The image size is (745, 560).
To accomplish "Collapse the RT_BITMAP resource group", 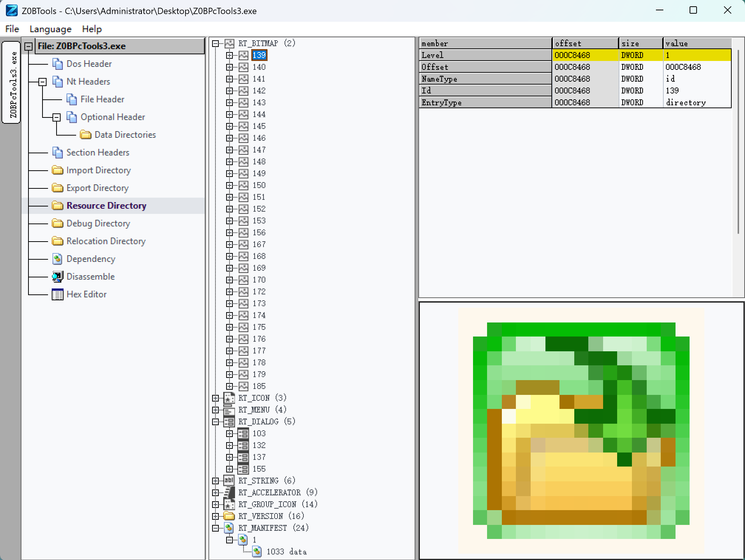I will click(x=215, y=44).
